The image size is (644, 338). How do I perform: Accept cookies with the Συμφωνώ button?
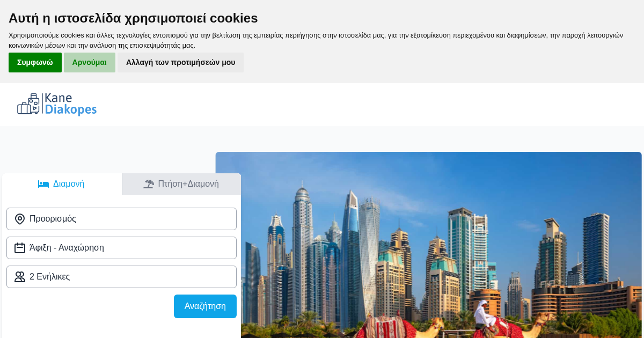(x=35, y=62)
